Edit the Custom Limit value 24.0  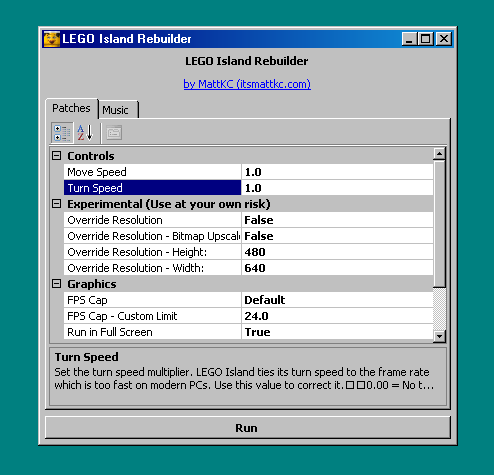[x=337, y=316]
